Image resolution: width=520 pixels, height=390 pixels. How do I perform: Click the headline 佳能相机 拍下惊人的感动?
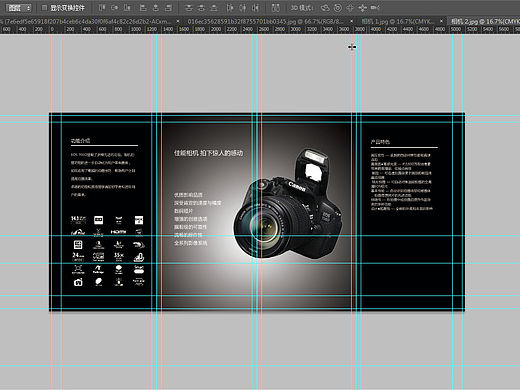click(x=208, y=153)
